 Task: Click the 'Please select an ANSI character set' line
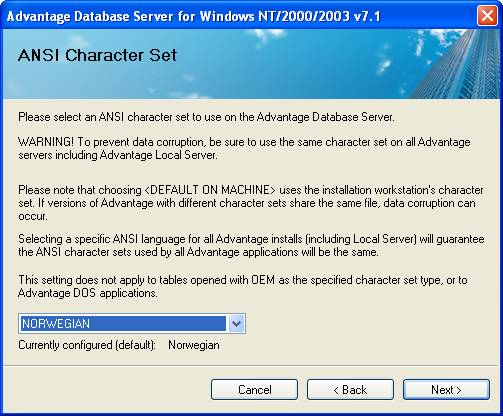pyautogui.click(x=206, y=117)
